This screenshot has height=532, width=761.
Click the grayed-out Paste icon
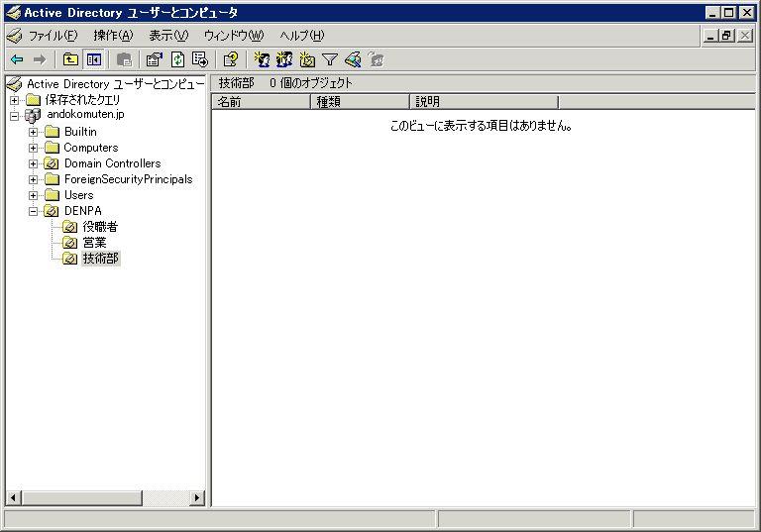click(124, 59)
